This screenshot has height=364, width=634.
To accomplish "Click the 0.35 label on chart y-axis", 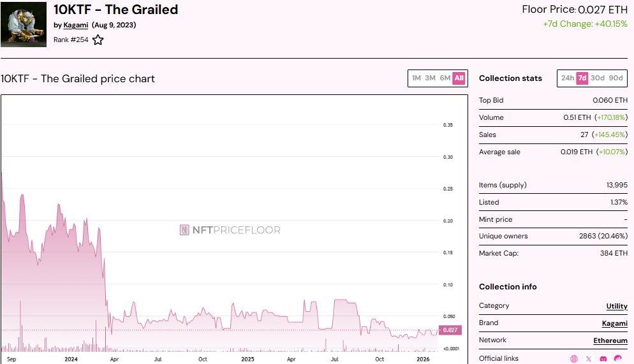I will pyautogui.click(x=448, y=125).
